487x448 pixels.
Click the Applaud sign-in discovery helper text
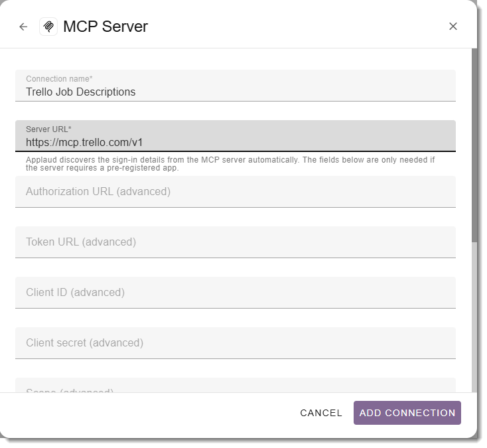tap(230, 164)
